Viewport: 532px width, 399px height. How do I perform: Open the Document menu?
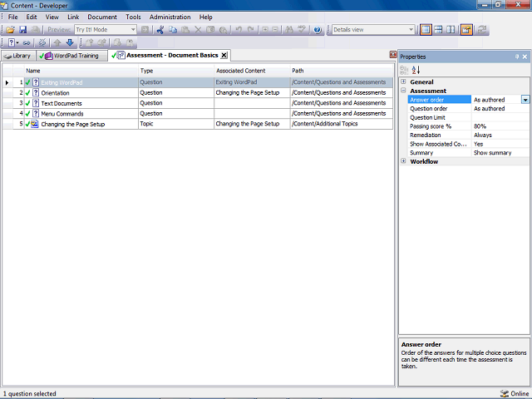102,17
